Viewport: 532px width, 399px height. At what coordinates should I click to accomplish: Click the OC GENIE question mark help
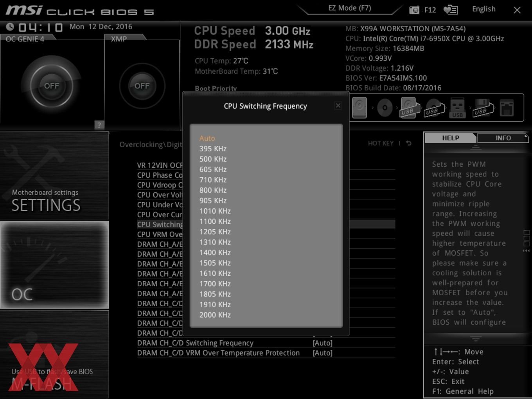tap(99, 125)
